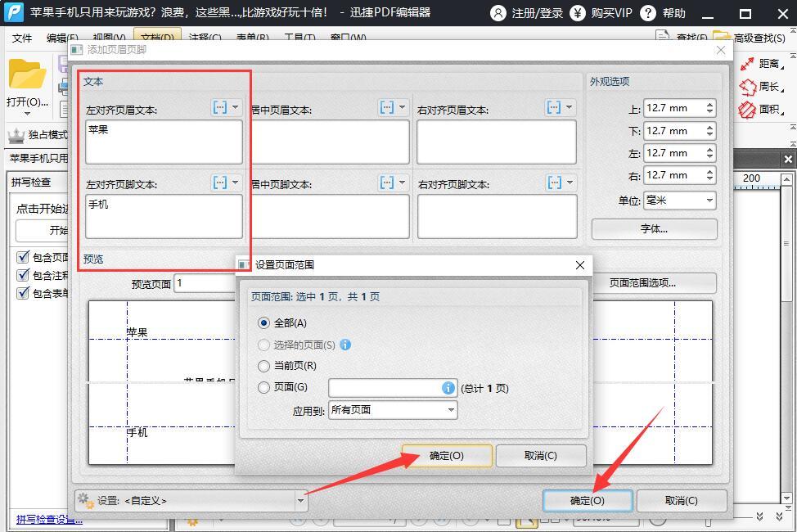
Task: Select the perimeter measurement tool icon
Action: pyautogui.click(x=748, y=87)
